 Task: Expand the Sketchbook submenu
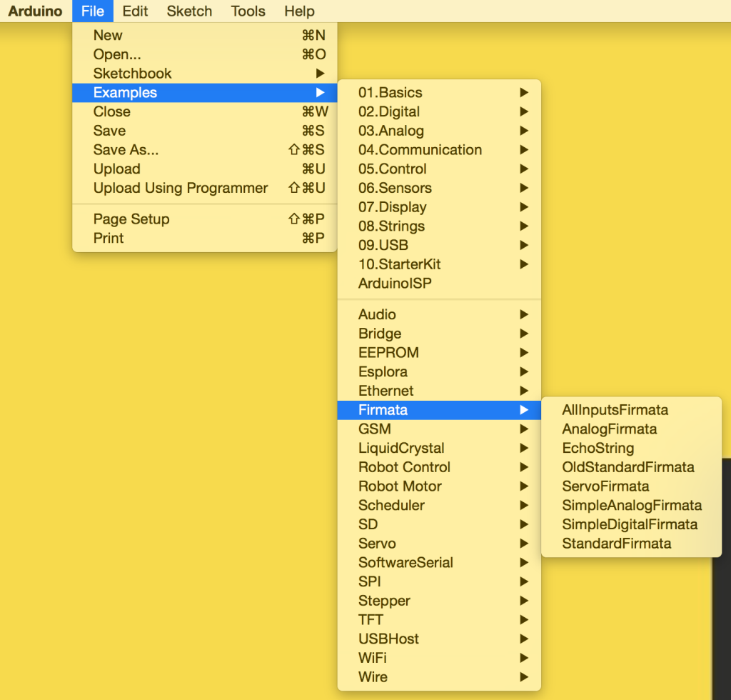[132, 73]
